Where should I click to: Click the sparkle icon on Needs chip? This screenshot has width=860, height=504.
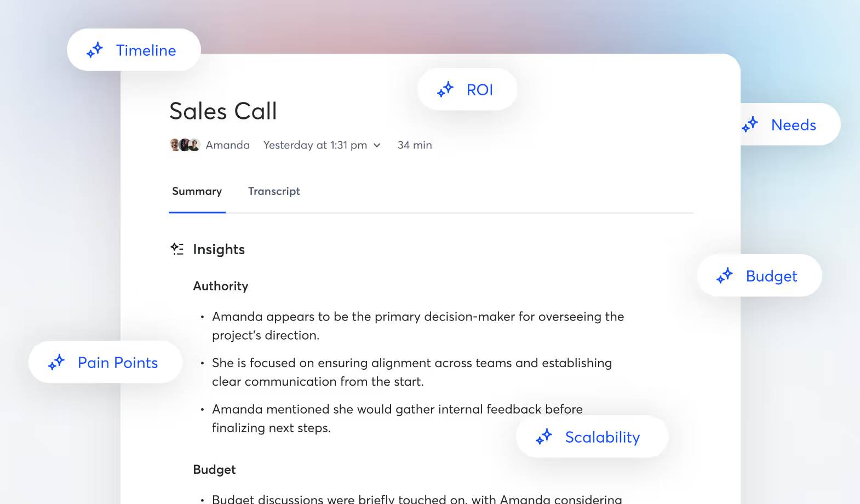coord(750,124)
